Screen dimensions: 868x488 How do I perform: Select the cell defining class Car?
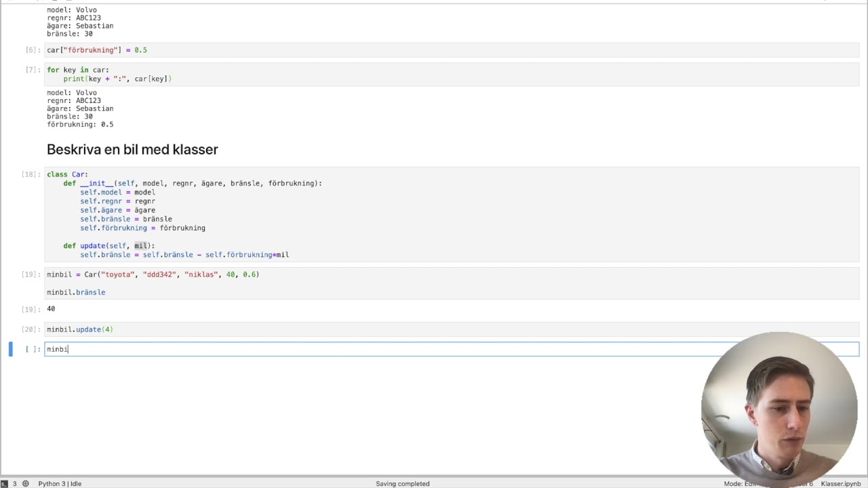[x=452, y=214]
